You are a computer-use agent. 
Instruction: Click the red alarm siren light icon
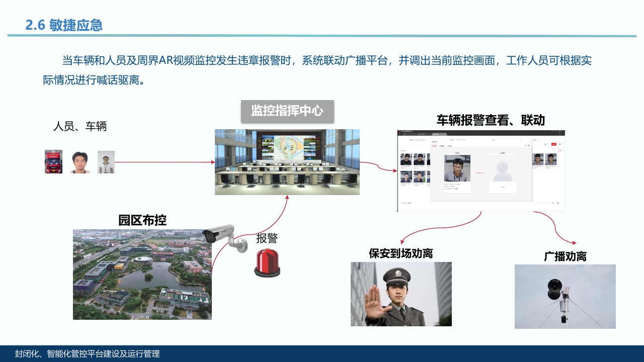click(x=267, y=262)
